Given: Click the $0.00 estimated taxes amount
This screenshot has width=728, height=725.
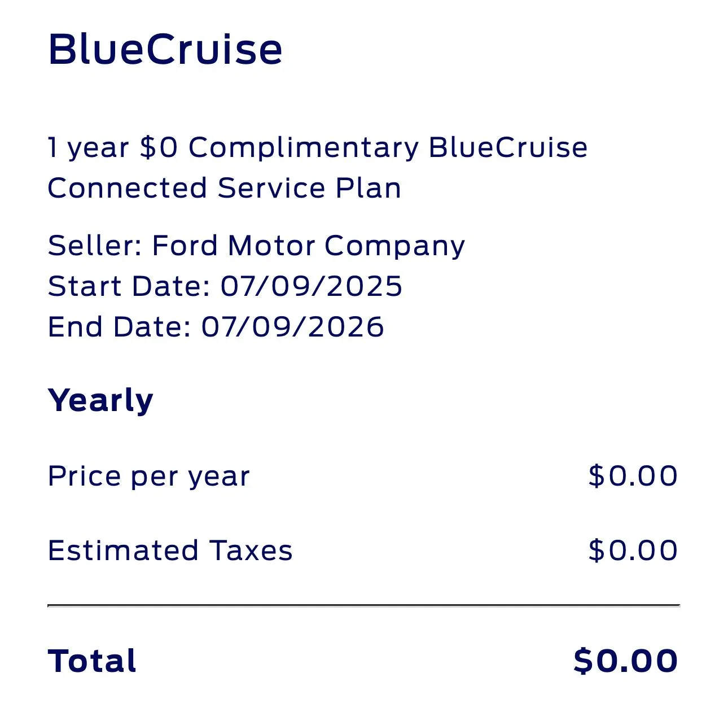Looking at the screenshot, I should (633, 551).
